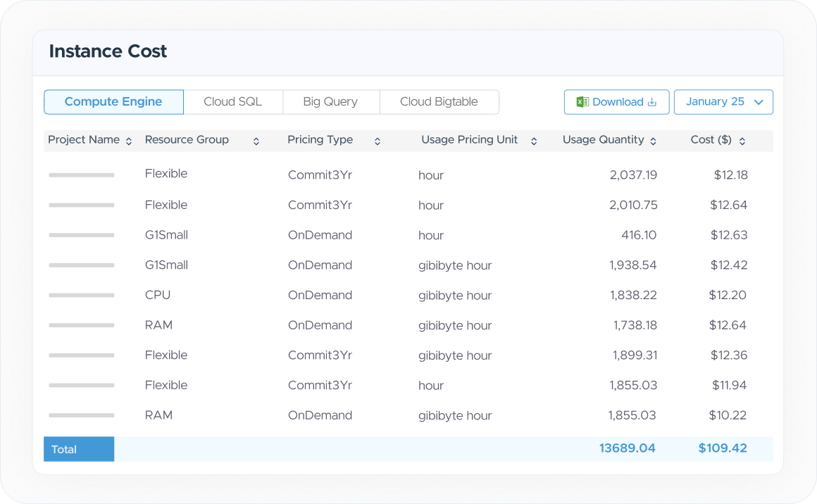Select usage quantity 1,738.18
The height and width of the screenshot is (504, 817).
tap(635, 325)
